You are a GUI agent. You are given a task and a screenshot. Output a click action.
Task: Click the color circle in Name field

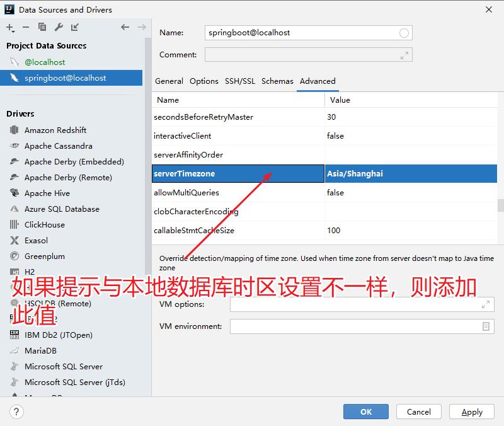click(404, 33)
